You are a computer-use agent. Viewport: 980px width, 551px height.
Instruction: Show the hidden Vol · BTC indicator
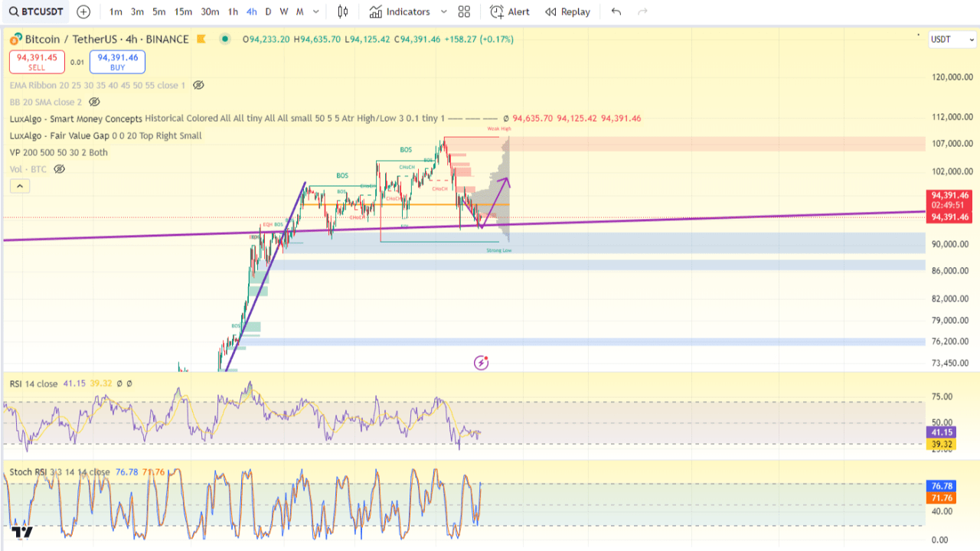click(x=60, y=169)
